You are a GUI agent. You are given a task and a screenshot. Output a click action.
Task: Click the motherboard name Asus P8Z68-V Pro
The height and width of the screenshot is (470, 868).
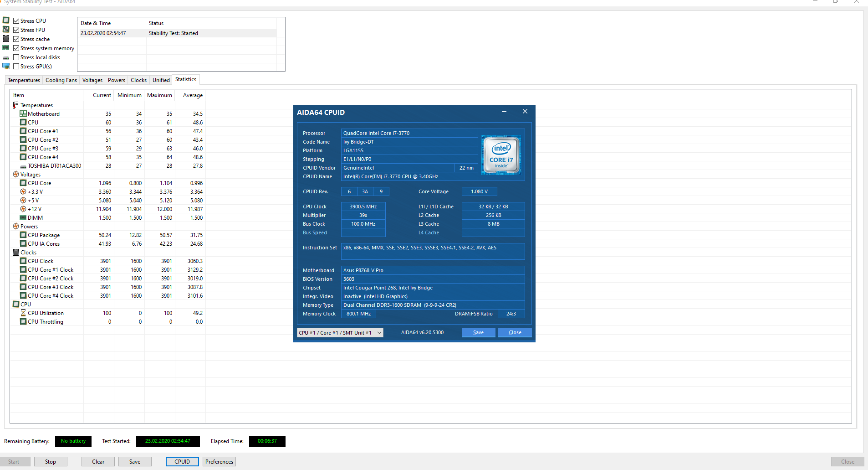pyautogui.click(x=433, y=270)
